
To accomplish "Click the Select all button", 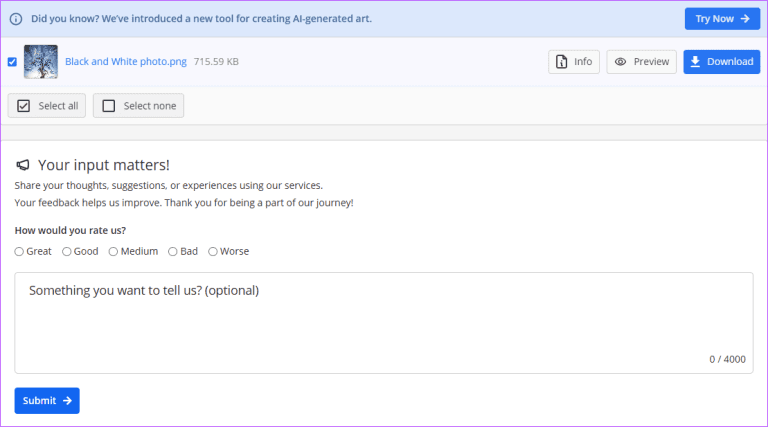I will coord(47,106).
